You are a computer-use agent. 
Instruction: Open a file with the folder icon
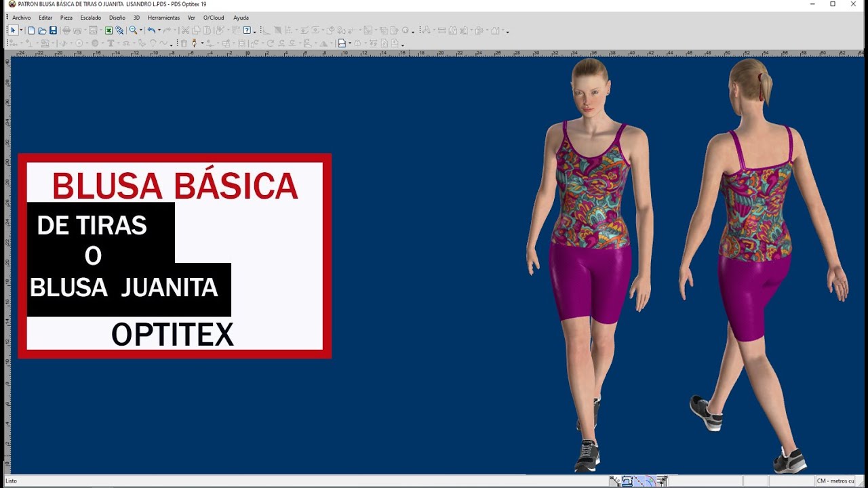click(x=42, y=30)
